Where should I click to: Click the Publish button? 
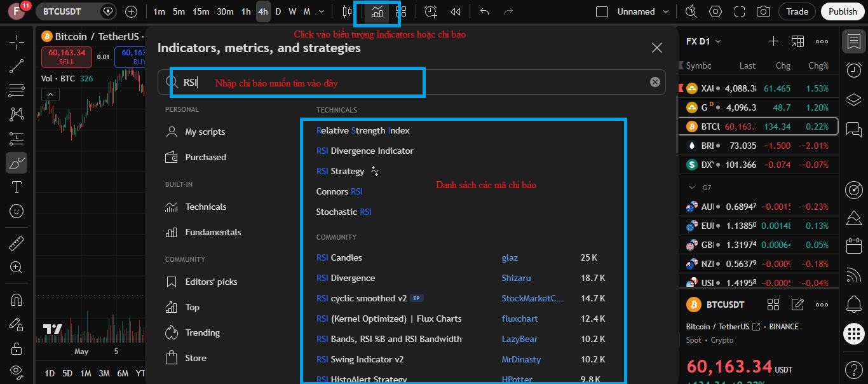coord(843,11)
